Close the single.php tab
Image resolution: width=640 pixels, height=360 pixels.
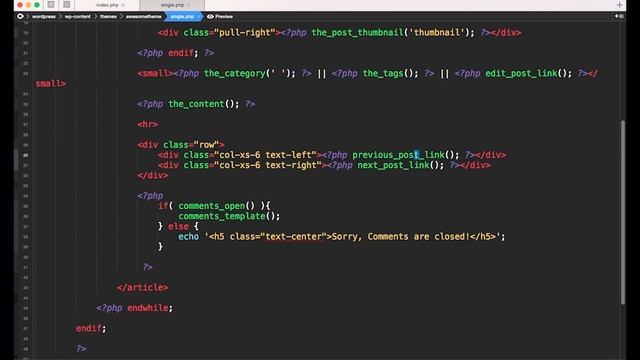coord(189,5)
